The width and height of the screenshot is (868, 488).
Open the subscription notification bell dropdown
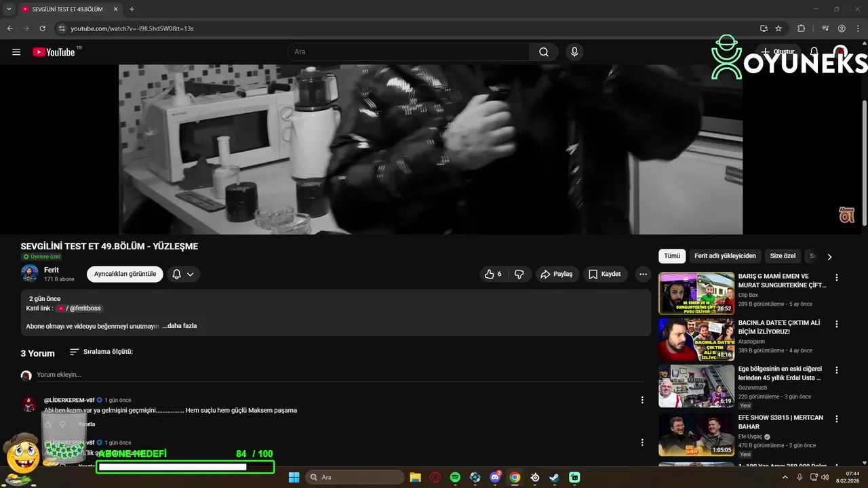pos(183,274)
